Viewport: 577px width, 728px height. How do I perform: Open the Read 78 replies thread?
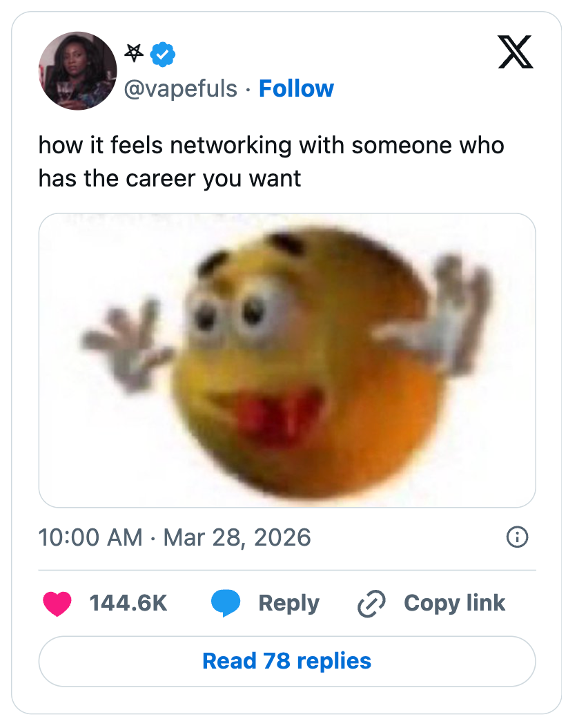pyautogui.click(x=287, y=660)
